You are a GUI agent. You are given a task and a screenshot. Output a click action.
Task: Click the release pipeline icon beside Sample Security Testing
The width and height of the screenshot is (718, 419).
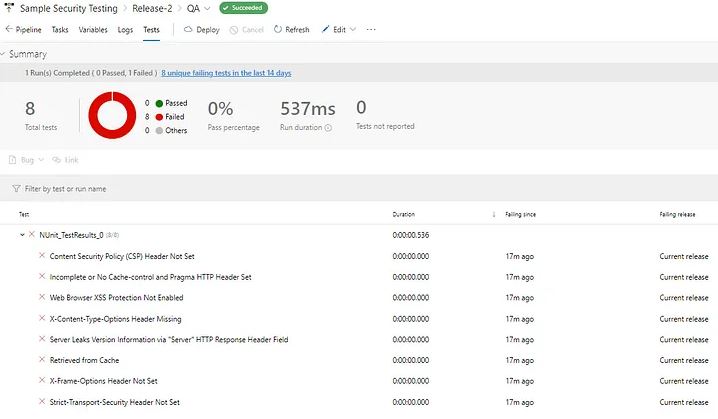9,8
